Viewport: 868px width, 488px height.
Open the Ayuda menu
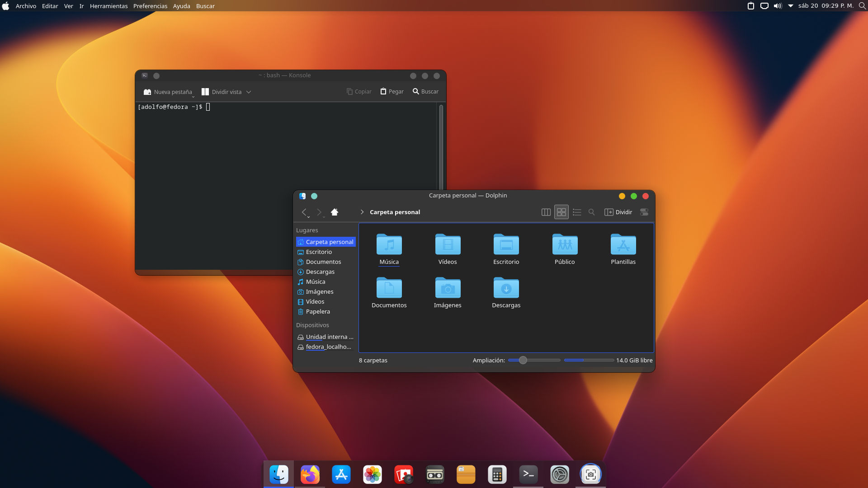(181, 6)
